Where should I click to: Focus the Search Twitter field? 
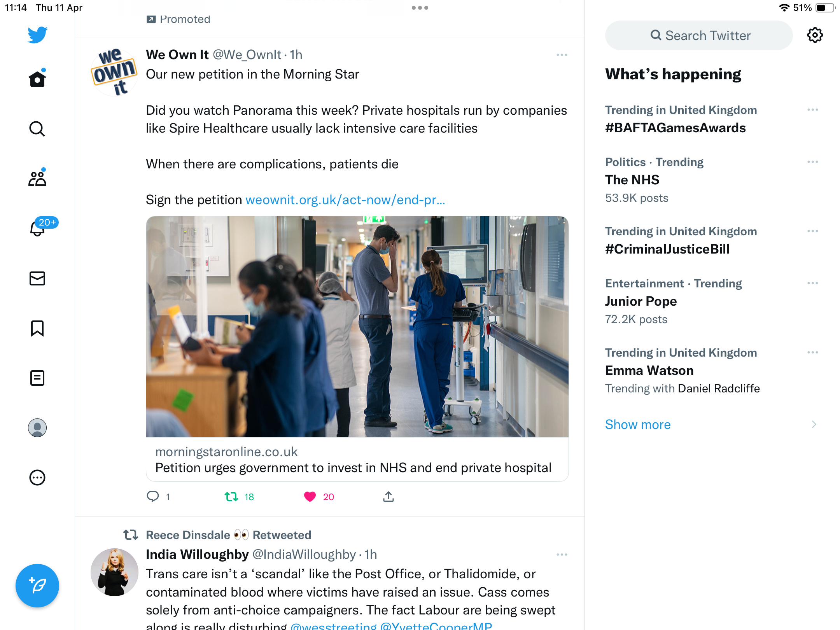[699, 35]
